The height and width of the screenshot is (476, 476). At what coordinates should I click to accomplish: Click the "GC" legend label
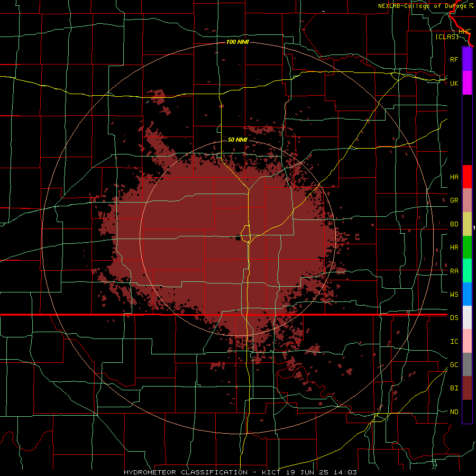tap(454, 364)
